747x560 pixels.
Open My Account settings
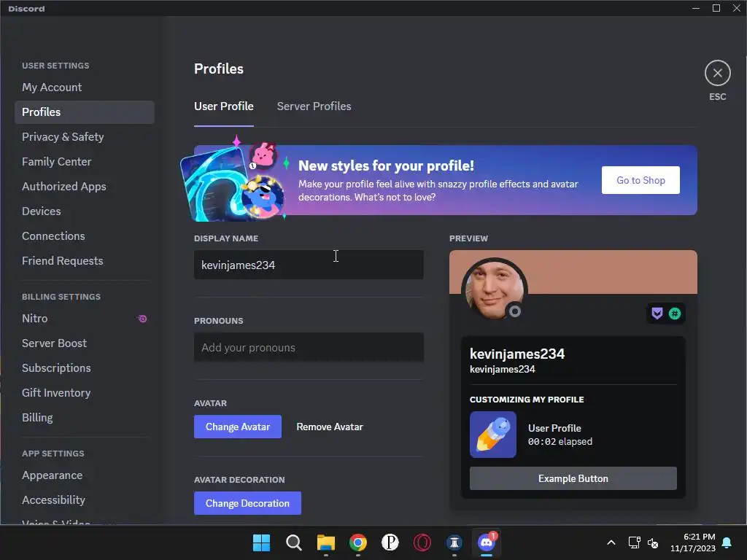point(85,87)
